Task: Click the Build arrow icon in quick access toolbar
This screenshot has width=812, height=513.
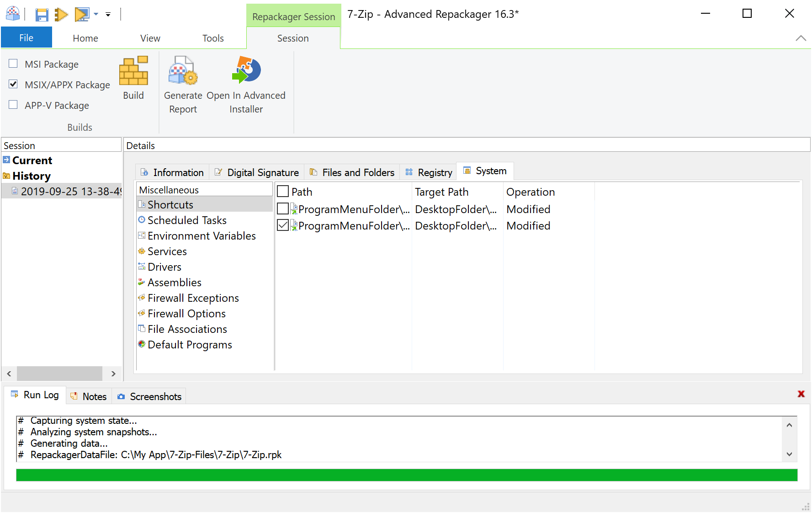Action: point(61,15)
